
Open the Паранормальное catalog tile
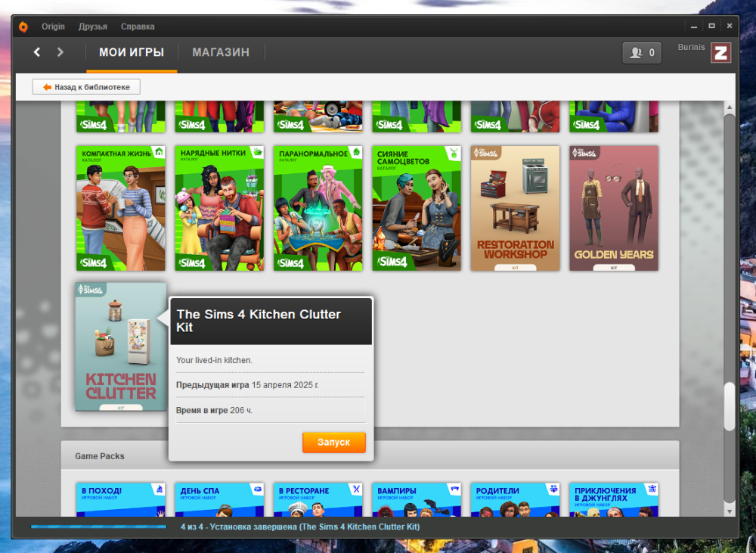[x=318, y=208]
